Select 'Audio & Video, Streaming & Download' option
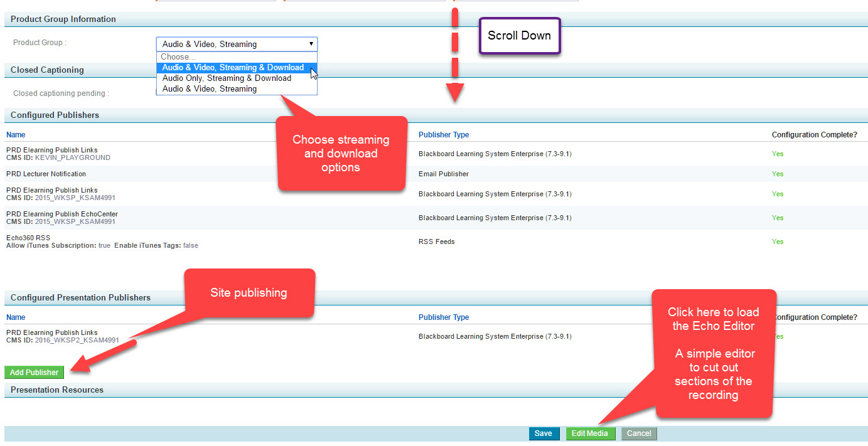 click(233, 68)
